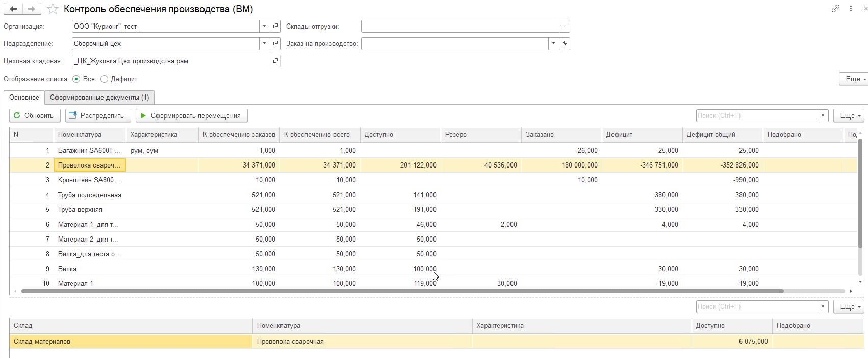The height and width of the screenshot is (358, 868).
Task: Add page to favorites with star icon
Action: pos(53,9)
